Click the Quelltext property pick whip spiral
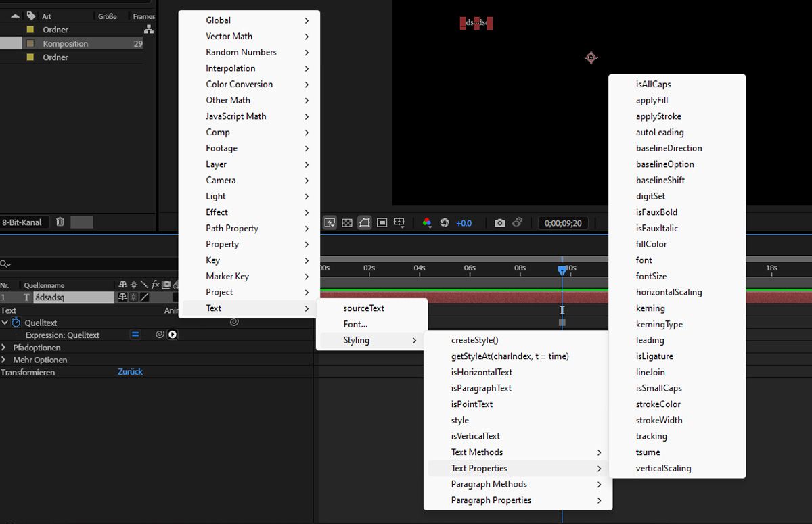 tap(234, 323)
